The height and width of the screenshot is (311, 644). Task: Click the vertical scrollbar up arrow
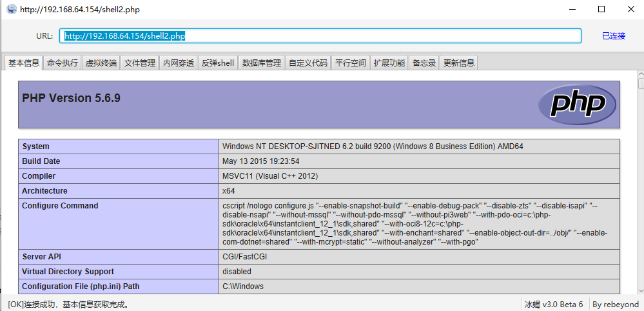(640, 74)
